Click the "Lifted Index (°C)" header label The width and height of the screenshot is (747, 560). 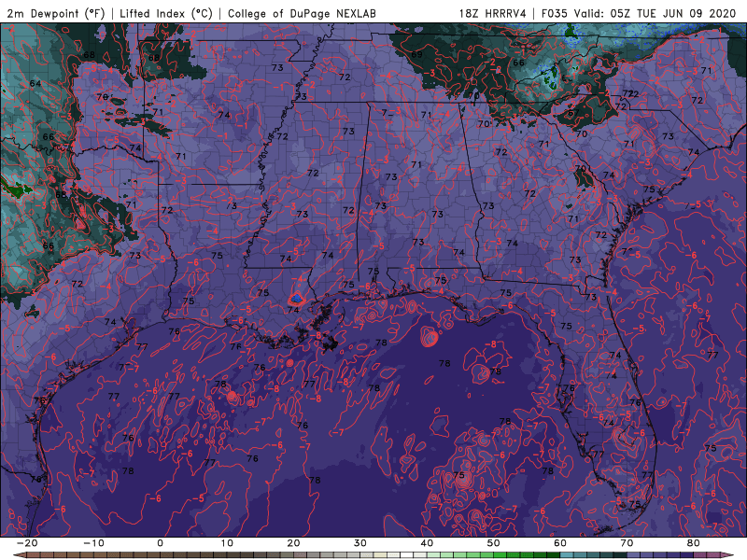coord(166,13)
